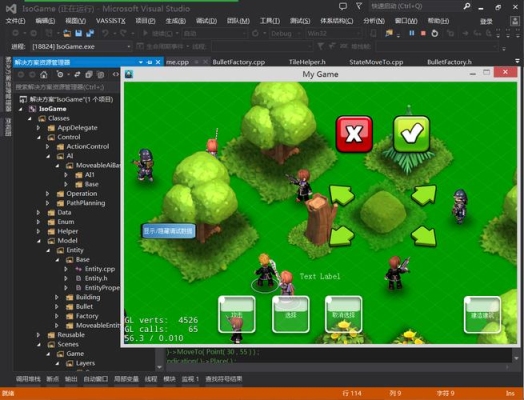The width and height of the screenshot is (524, 400).
Task: Stop debugging with the red square icon
Action: coord(423,33)
